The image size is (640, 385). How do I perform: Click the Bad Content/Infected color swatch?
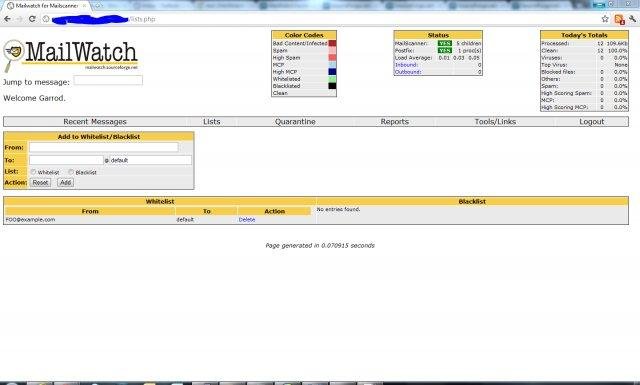tap(332, 43)
